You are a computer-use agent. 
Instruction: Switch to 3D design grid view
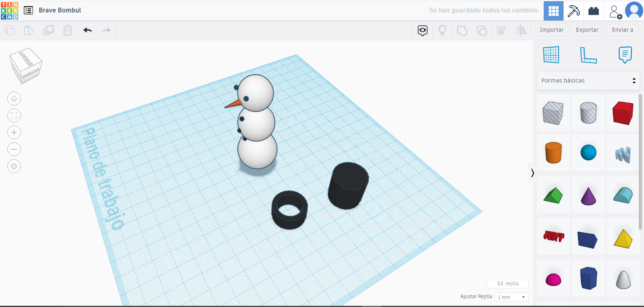(553, 11)
